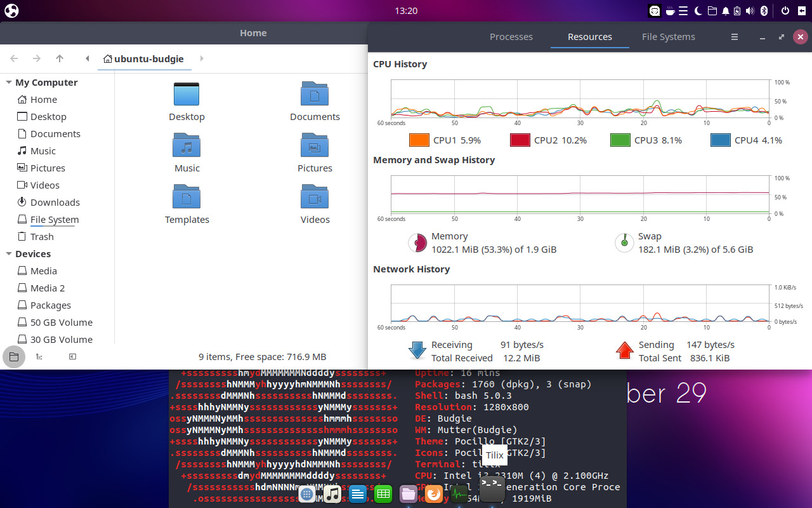
Task: Open the Documents folder thumbnail
Action: pyautogui.click(x=315, y=94)
